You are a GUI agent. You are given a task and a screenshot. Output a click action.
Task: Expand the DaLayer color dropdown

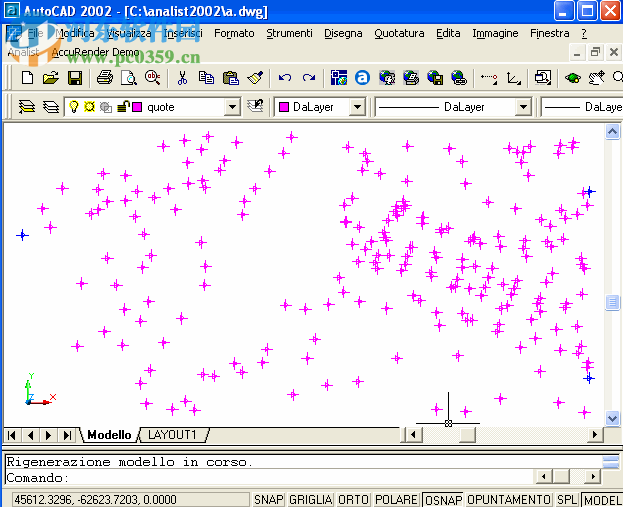click(x=357, y=107)
